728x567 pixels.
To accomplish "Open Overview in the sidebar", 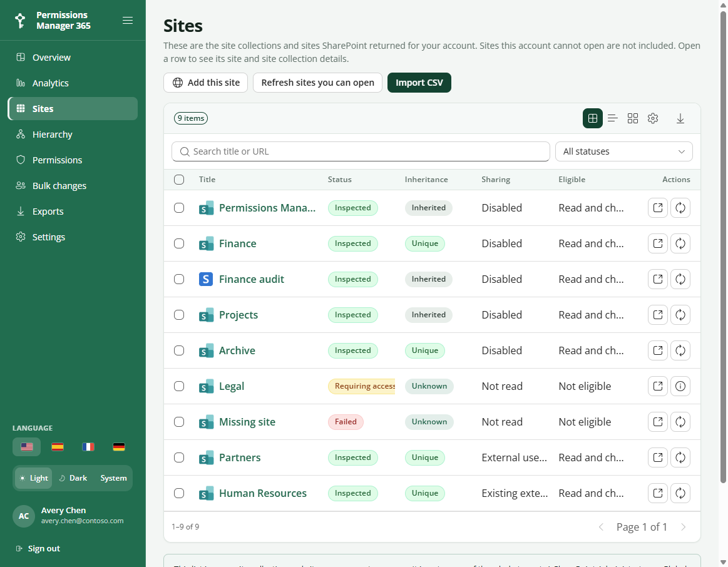I will pyautogui.click(x=73, y=58).
